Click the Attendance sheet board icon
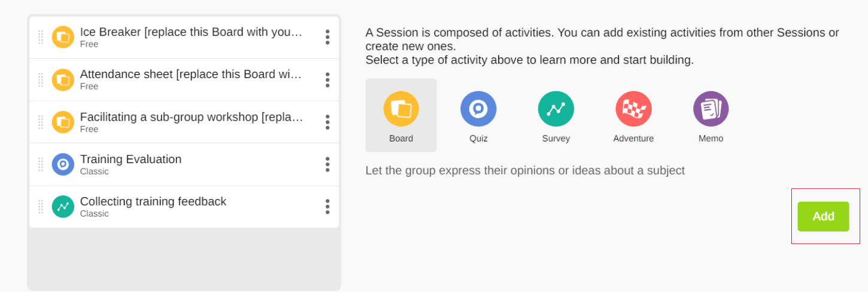The height and width of the screenshot is (292, 868). click(63, 80)
